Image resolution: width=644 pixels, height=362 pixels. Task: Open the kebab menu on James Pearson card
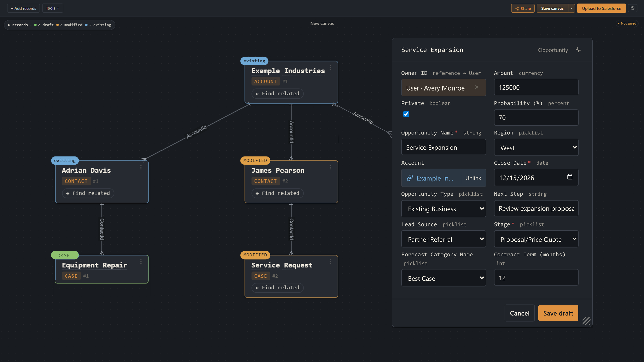pos(330,167)
